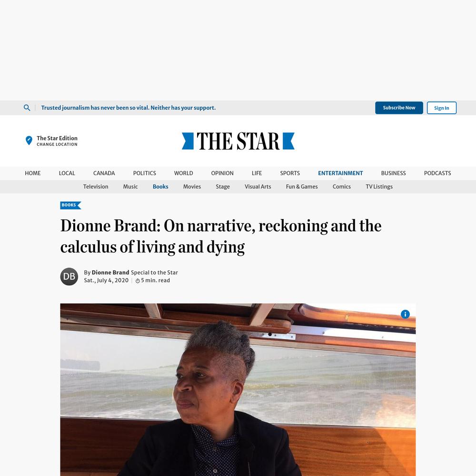Click the article's main photo
Viewport: 476px width, 476px height.
tap(238, 390)
